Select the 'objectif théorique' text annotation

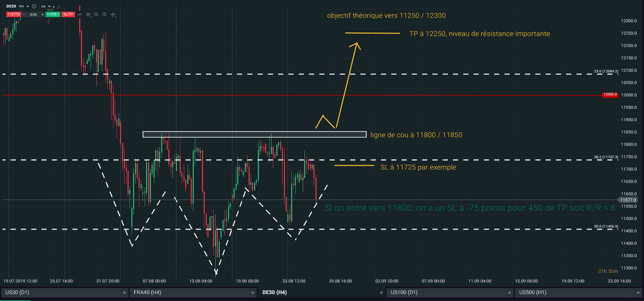click(386, 16)
